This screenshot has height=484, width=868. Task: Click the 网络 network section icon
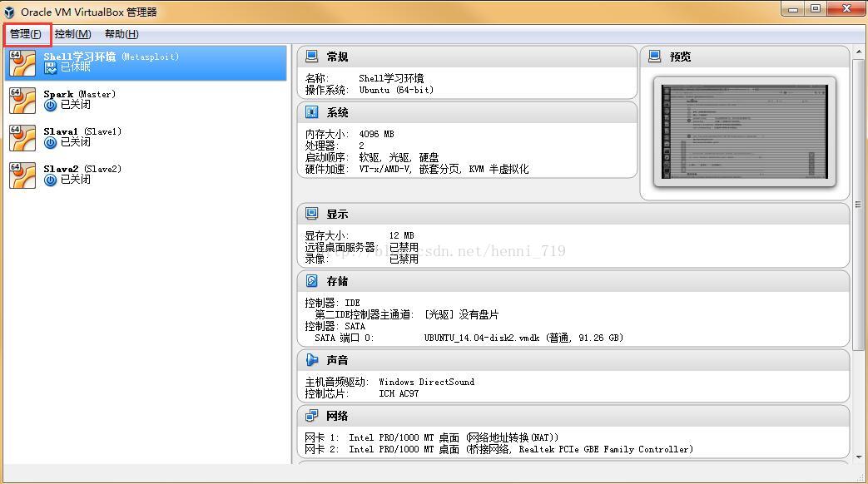point(311,416)
